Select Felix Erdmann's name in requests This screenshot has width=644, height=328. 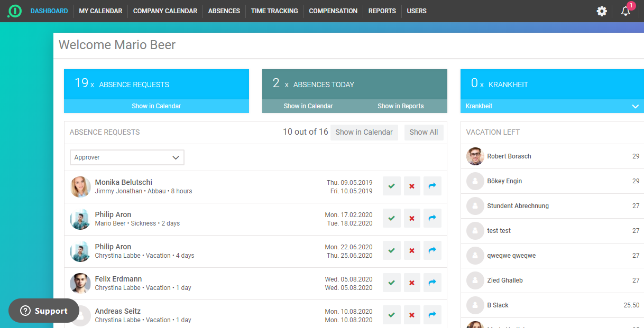pyautogui.click(x=118, y=279)
